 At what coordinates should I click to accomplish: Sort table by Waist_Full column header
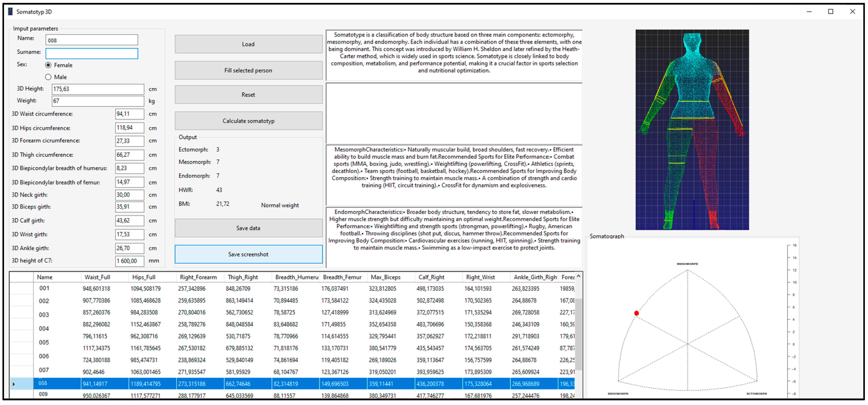[x=97, y=277]
